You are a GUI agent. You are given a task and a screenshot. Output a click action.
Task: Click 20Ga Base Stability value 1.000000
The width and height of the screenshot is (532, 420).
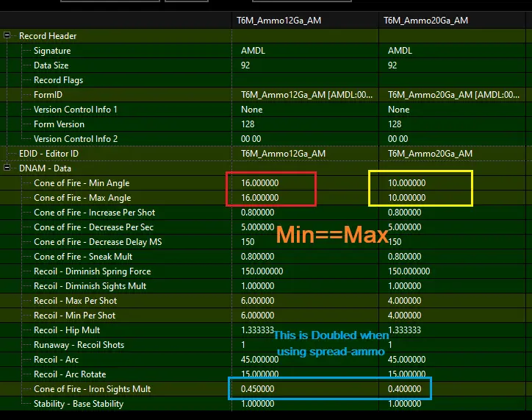click(404, 404)
